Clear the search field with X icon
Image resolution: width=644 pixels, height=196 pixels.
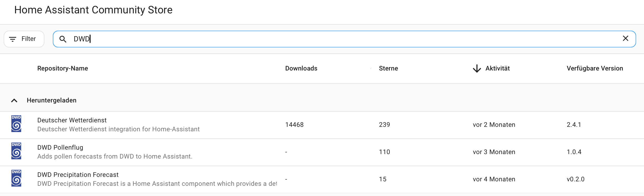coord(625,39)
